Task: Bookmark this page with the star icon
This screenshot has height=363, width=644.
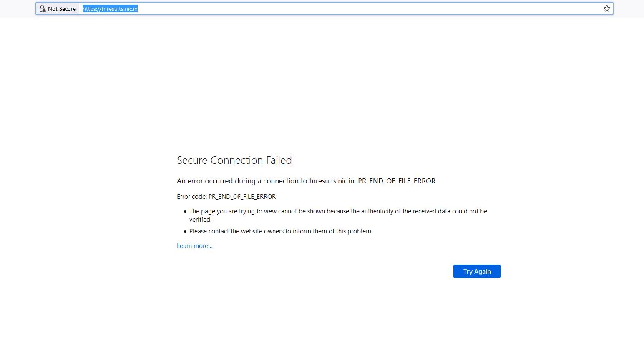Action: (x=606, y=9)
